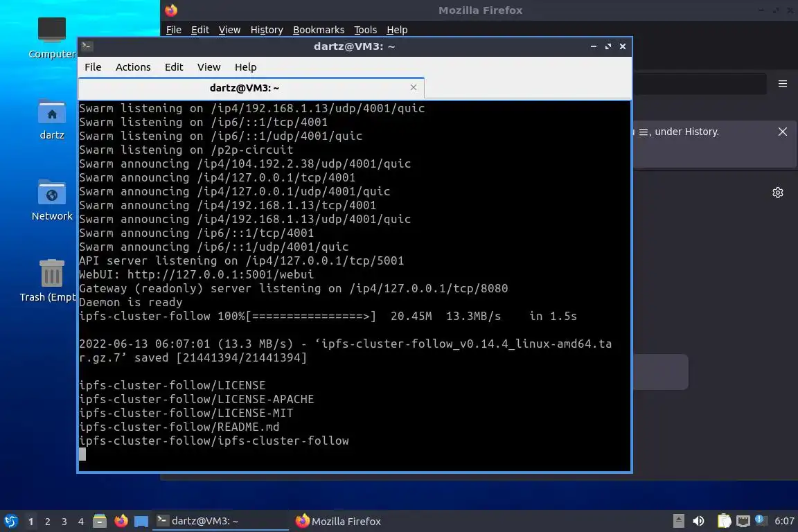Click the 6:07 panel clock
Image resolution: width=798 pixels, height=532 pixels.
[784, 521]
